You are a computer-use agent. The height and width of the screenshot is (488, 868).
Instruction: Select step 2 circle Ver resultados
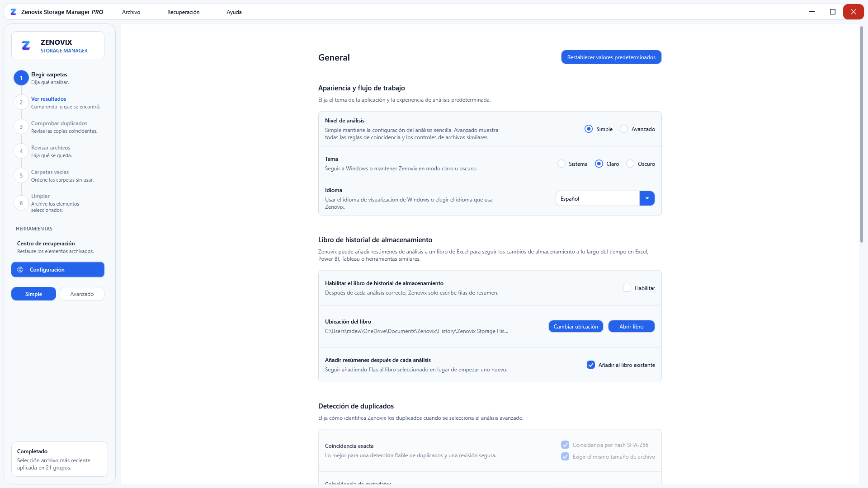(x=21, y=103)
